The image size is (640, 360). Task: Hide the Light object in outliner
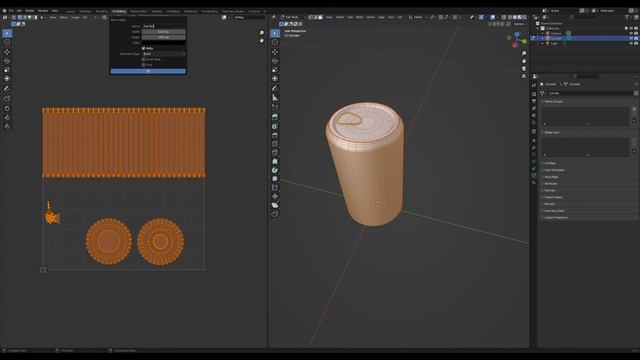(x=631, y=43)
